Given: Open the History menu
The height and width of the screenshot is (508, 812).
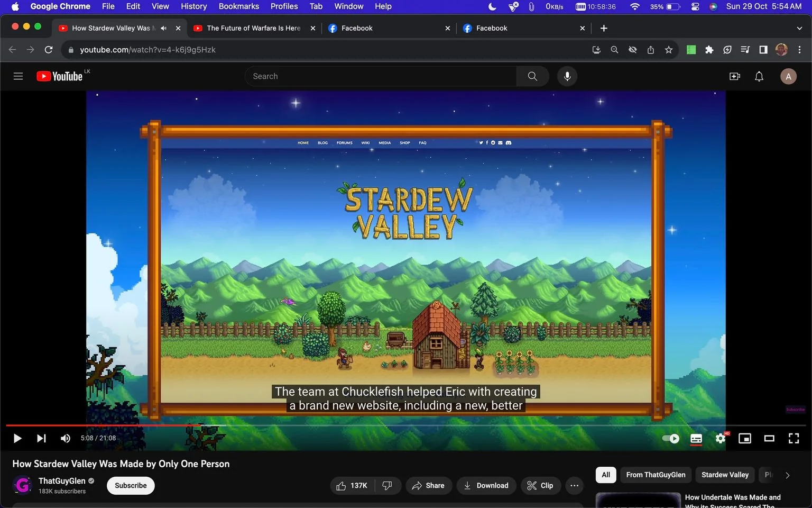Looking at the screenshot, I should (x=193, y=6).
